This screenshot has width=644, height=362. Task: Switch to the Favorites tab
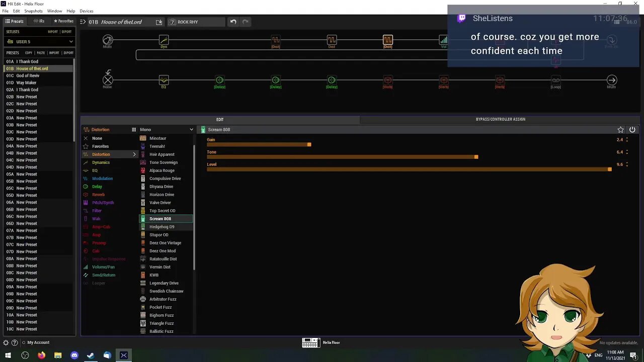point(63,21)
